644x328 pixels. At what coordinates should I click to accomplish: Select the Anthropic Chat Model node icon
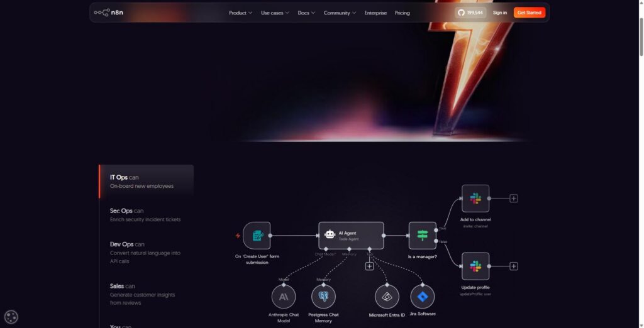284,297
